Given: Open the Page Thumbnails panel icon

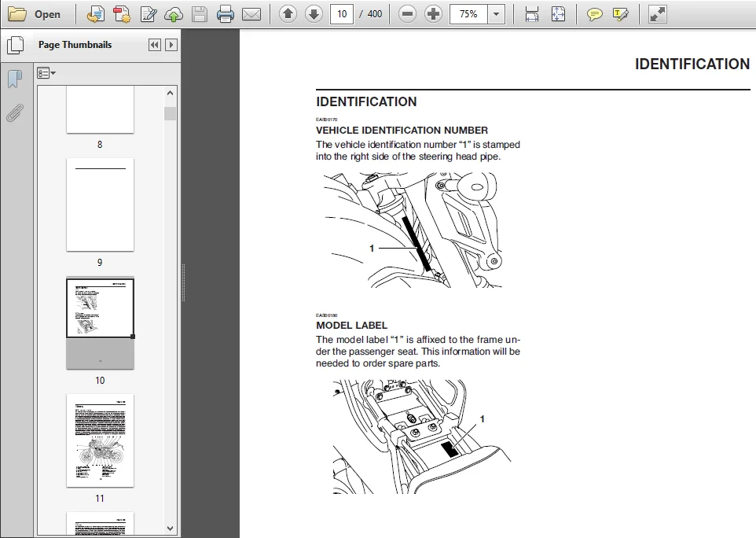Looking at the screenshot, I should pos(16,45).
